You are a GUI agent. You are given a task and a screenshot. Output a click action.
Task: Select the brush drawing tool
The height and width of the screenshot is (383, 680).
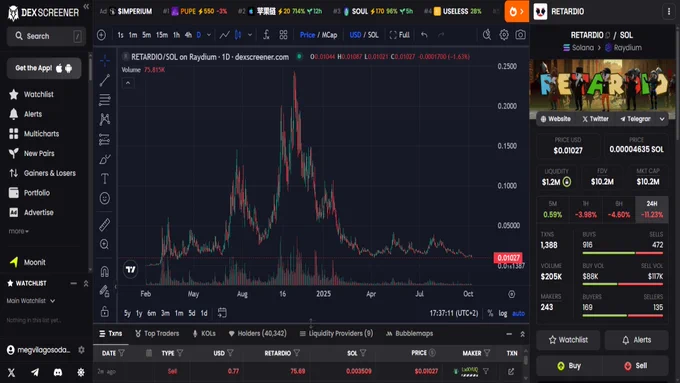tap(105, 159)
